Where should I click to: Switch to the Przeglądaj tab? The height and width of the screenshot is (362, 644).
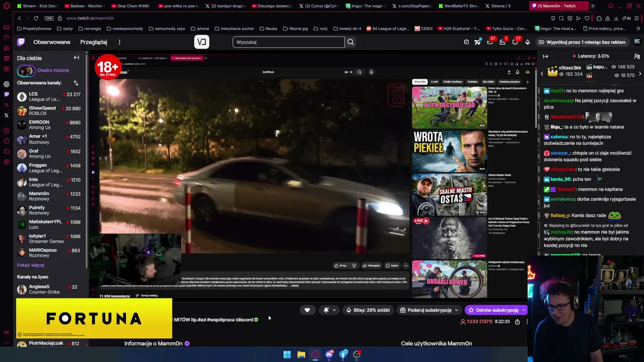click(x=94, y=42)
